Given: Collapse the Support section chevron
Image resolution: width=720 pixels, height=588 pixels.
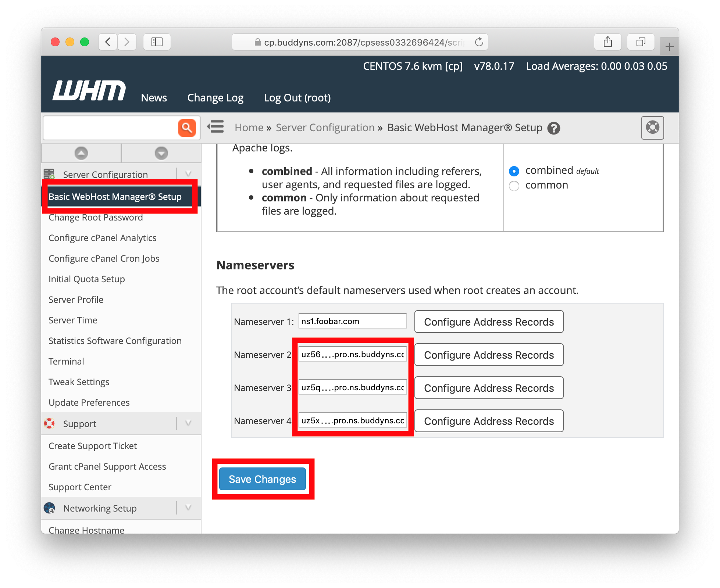Looking at the screenshot, I should [188, 423].
